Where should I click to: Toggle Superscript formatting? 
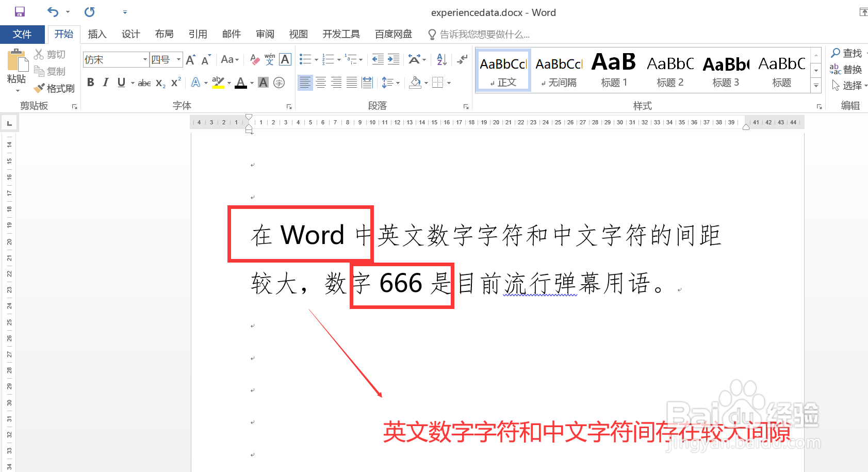tap(176, 83)
